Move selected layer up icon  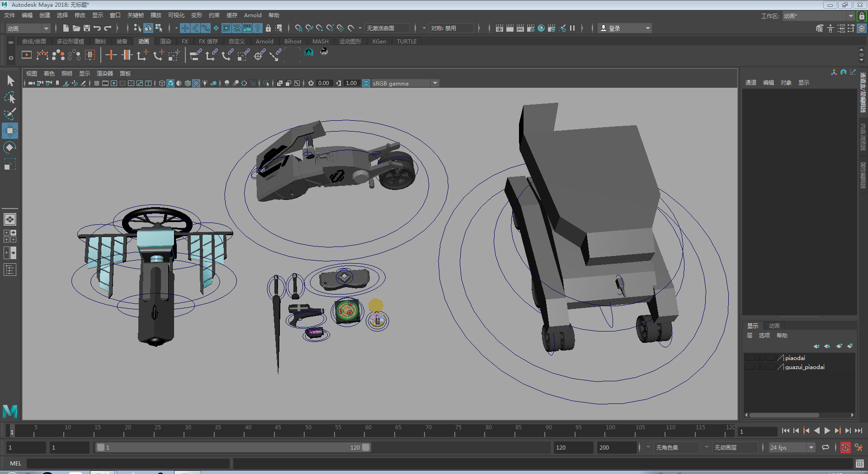(816, 346)
